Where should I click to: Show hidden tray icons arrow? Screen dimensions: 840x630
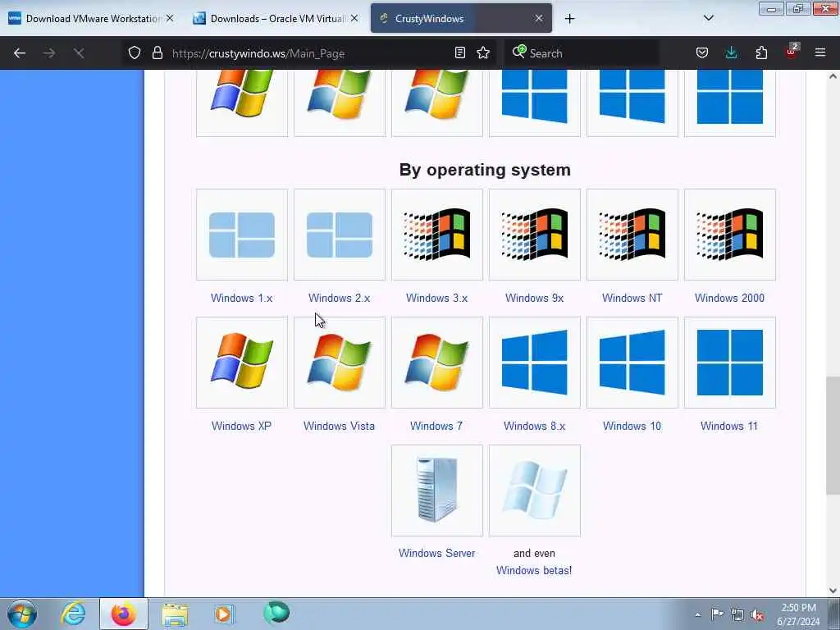697,614
